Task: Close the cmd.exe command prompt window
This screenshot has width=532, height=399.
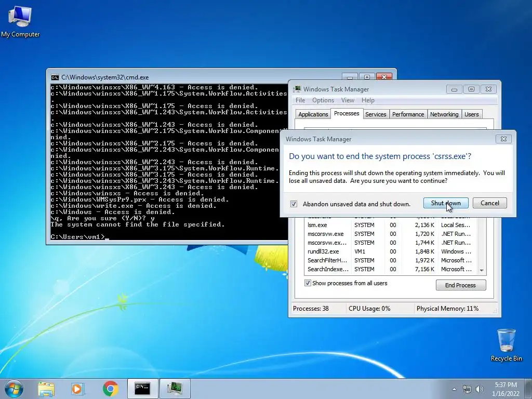Action: [x=384, y=77]
